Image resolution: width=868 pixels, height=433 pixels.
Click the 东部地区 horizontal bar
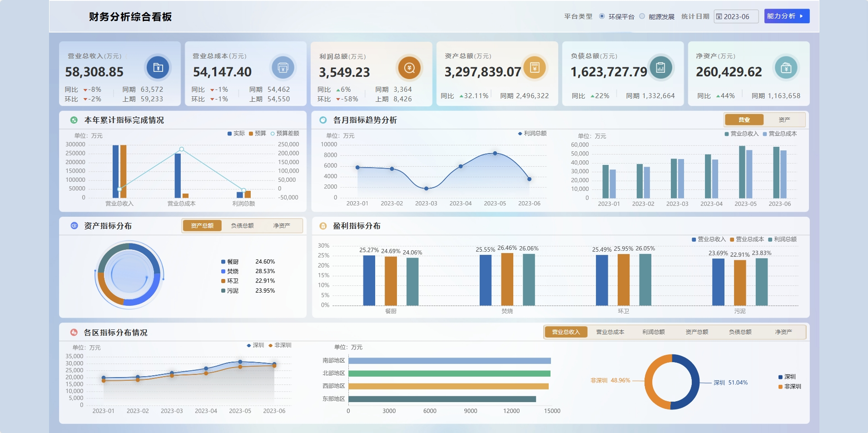442,399
